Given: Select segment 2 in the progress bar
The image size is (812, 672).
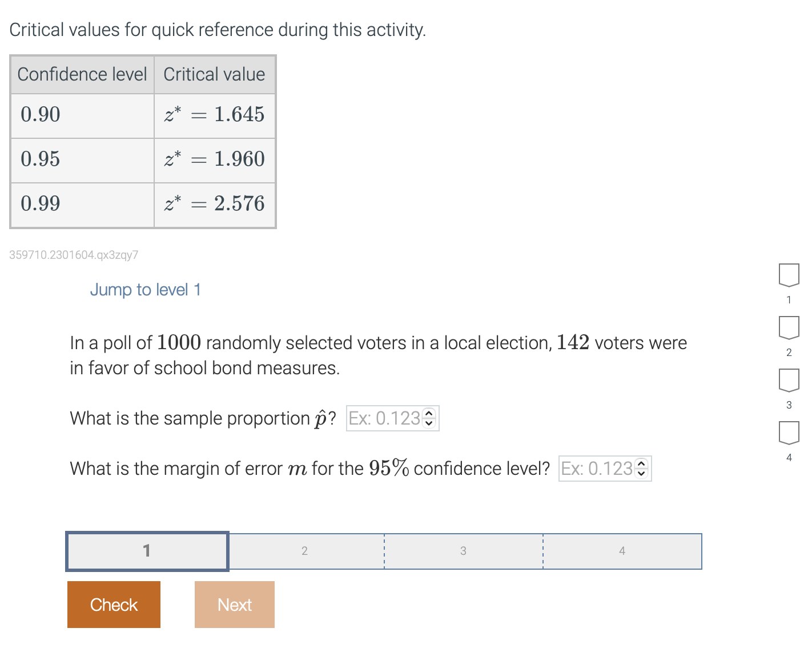Looking at the screenshot, I should (x=305, y=551).
